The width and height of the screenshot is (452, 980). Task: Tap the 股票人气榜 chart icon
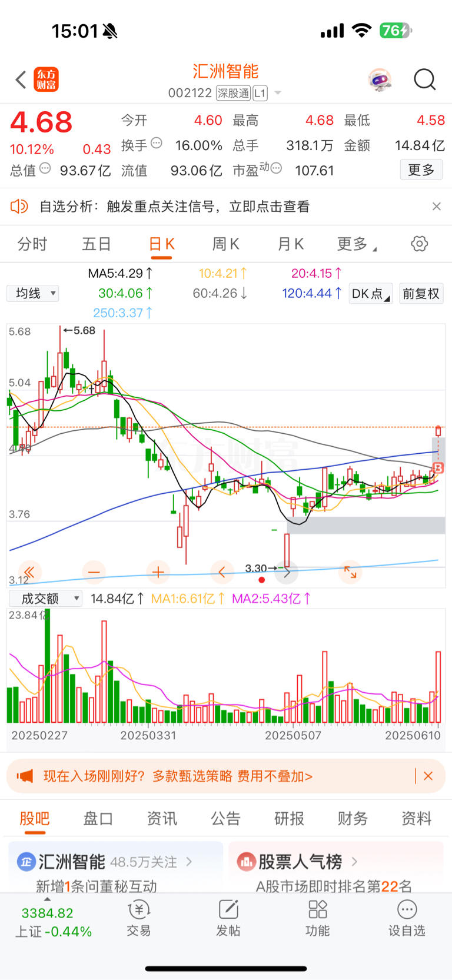245,862
